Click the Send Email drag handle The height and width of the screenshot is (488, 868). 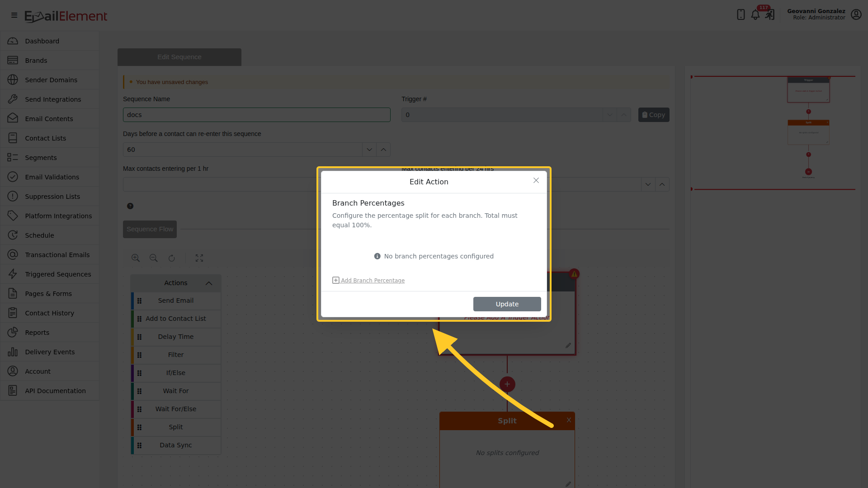point(139,301)
